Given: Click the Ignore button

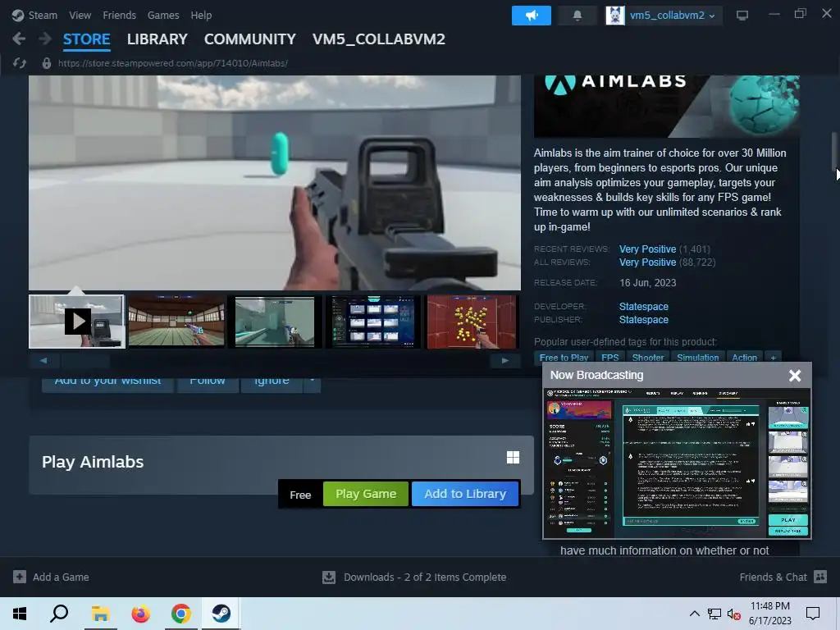Looking at the screenshot, I should (x=272, y=382).
